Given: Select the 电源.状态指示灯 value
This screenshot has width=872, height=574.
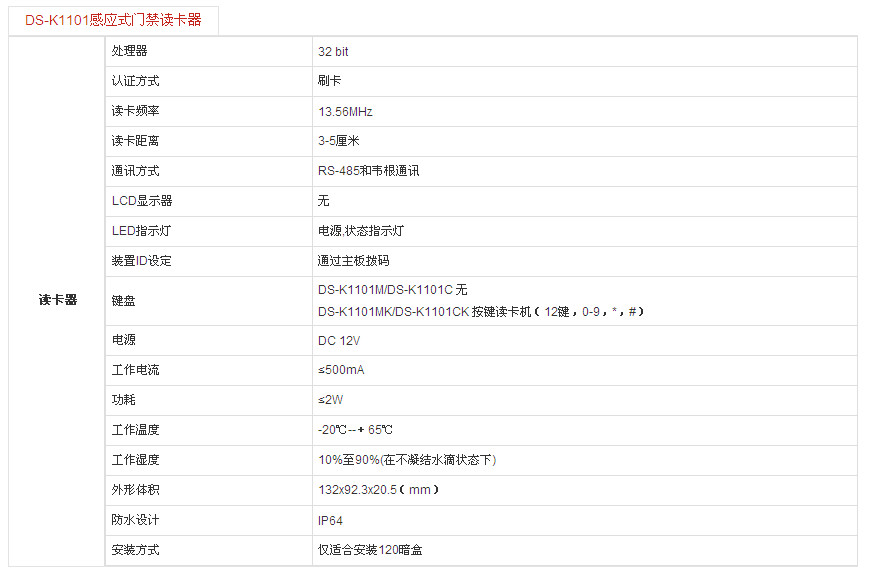Looking at the screenshot, I should [x=360, y=231].
